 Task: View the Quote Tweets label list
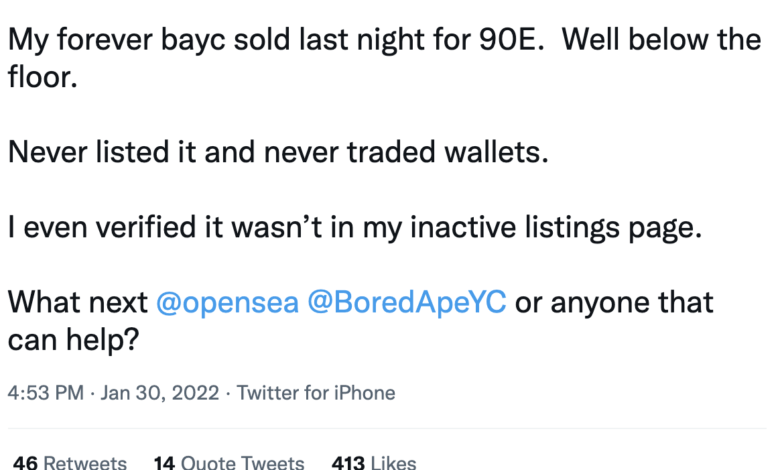click(242, 463)
